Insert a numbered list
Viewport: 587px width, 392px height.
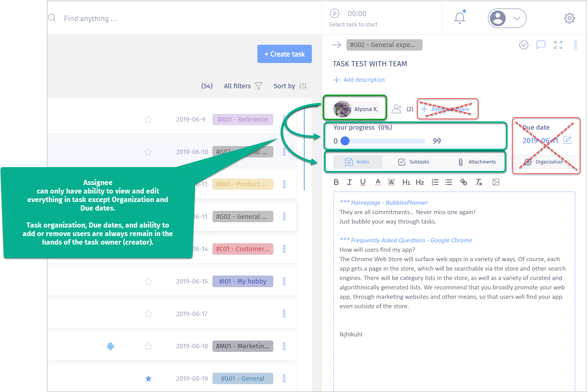click(x=435, y=182)
